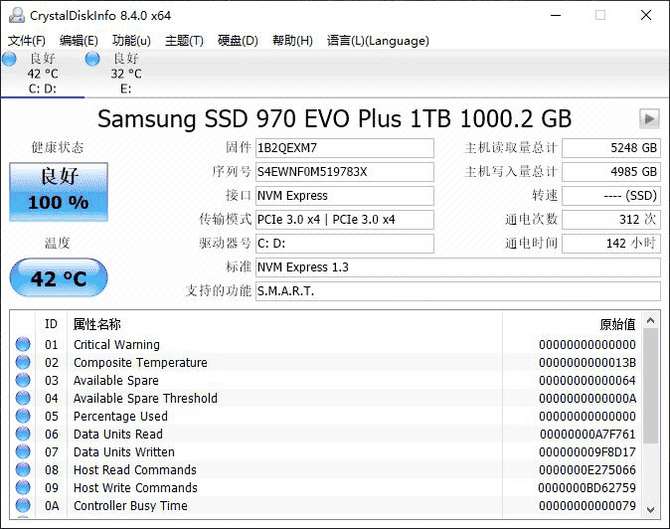This screenshot has height=529, width=670.
Task: Open the 帮助(H) menu
Action: click(x=292, y=41)
